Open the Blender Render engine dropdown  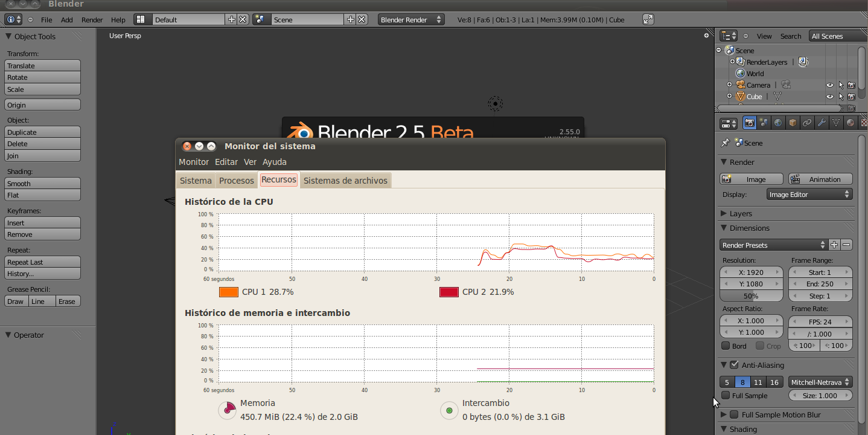(411, 19)
